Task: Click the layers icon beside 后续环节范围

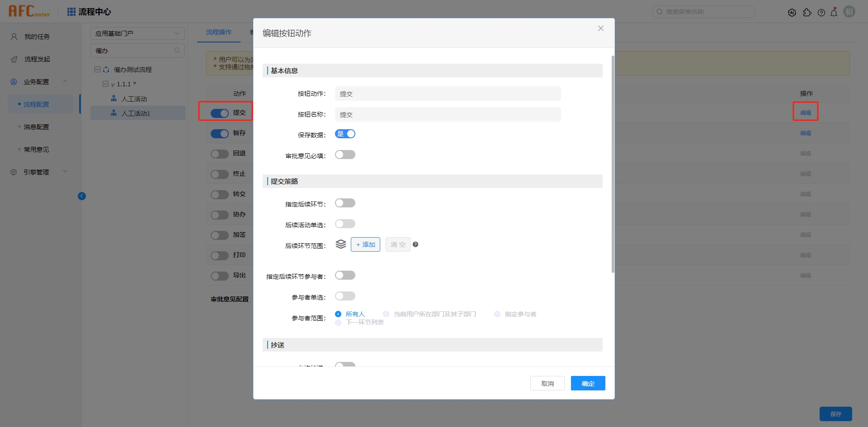Action: (341, 244)
